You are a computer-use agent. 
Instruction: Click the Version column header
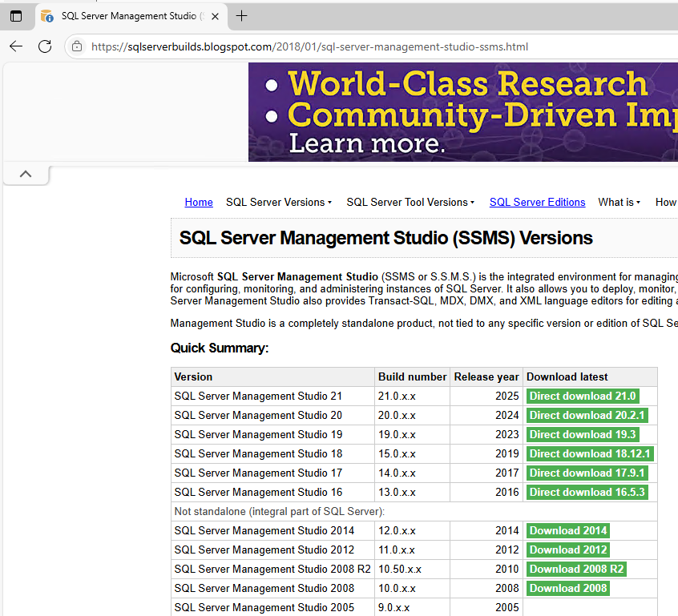[272, 377]
